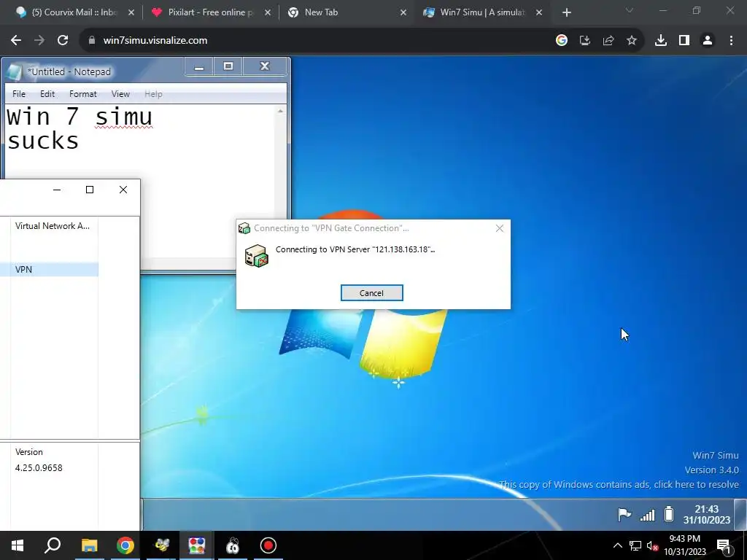Screen dimensions: 747x560
Task: Open the tab search dropdown chevron
Action: point(630,10)
